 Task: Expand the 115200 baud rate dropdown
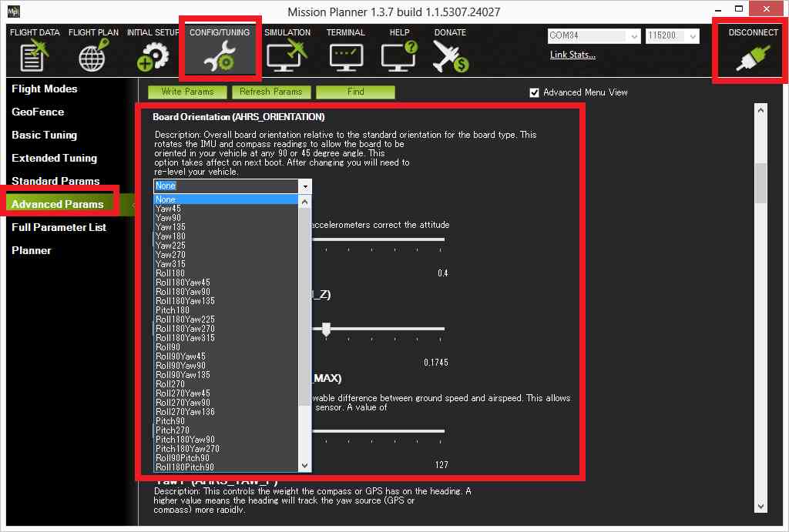693,36
